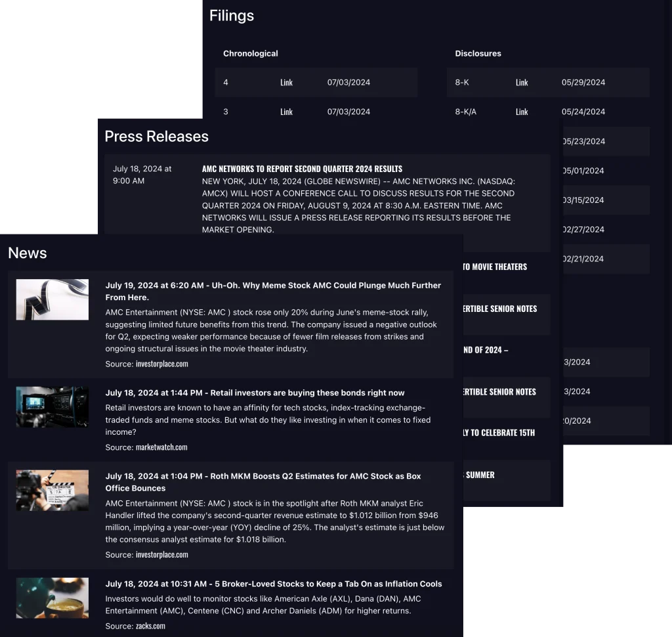Open 'AMC Networks to Report Second Quarter 2024 Results' release

(302, 169)
